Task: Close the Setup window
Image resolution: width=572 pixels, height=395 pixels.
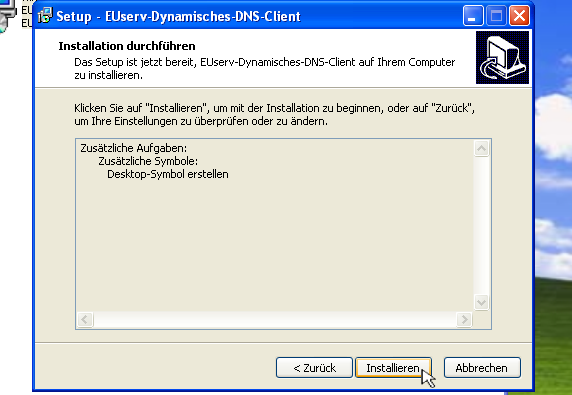Action: 519,16
